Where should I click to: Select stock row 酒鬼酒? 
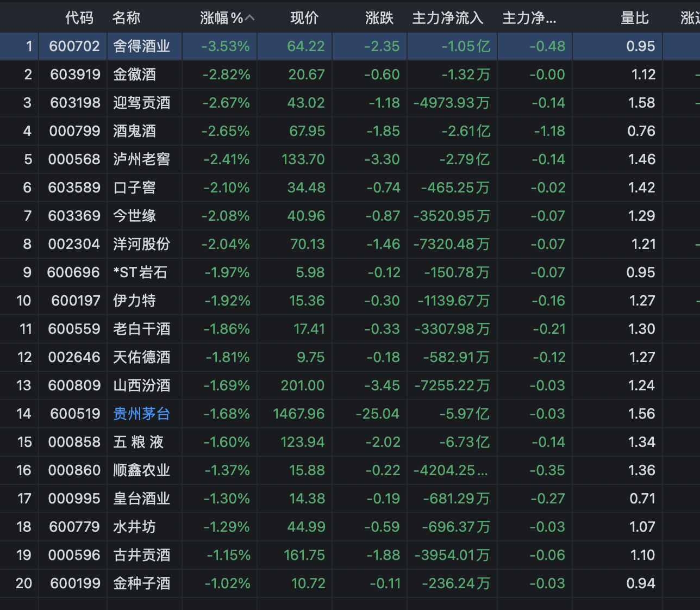coord(350,131)
